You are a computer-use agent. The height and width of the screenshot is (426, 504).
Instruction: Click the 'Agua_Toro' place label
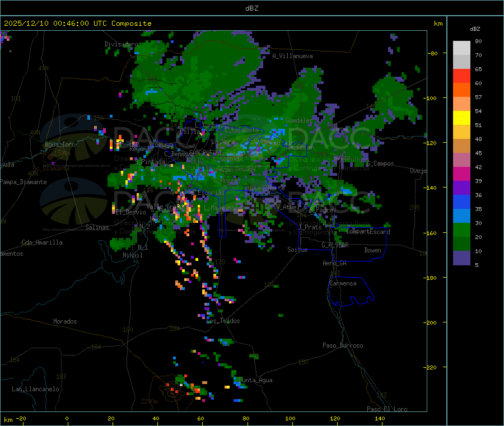tap(60, 144)
